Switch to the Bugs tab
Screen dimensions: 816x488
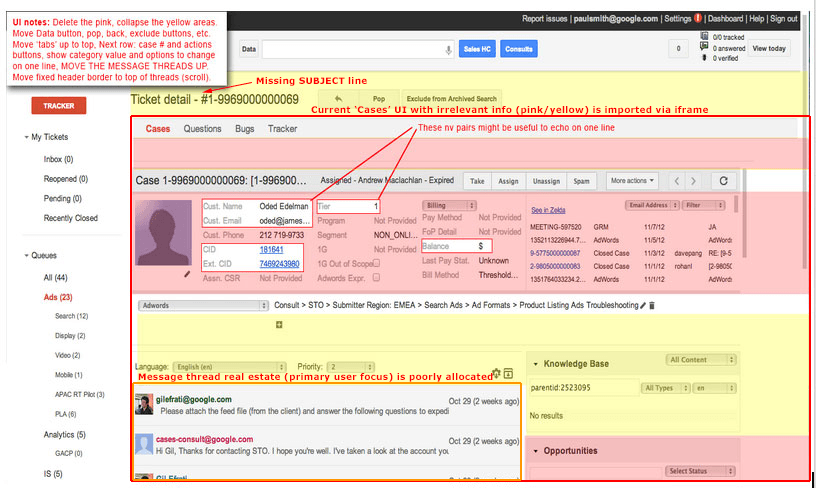tap(245, 129)
